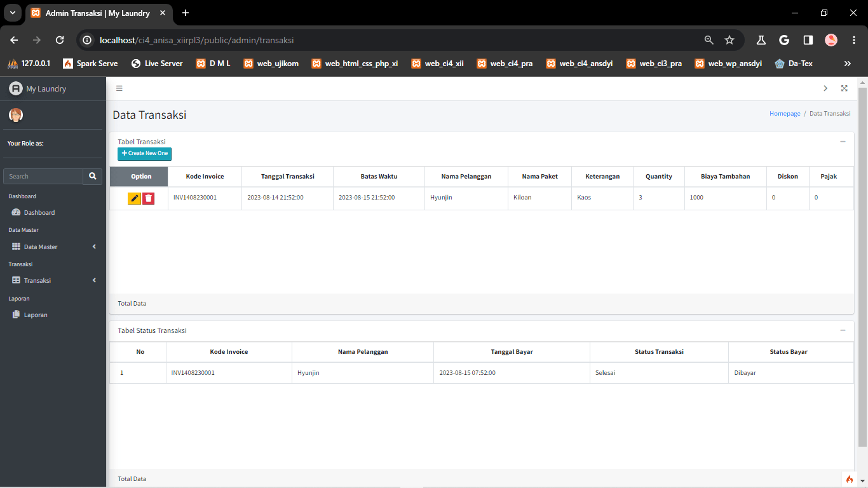Bookmark this page with the star icon
The height and width of the screenshot is (488, 868).
729,40
